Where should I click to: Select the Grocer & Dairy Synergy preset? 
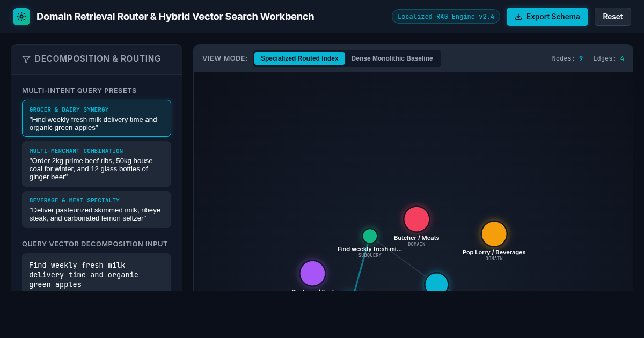click(97, 118)
